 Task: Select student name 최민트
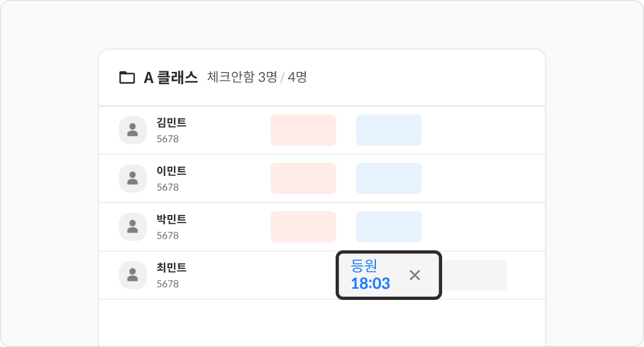tap(172, 268)
